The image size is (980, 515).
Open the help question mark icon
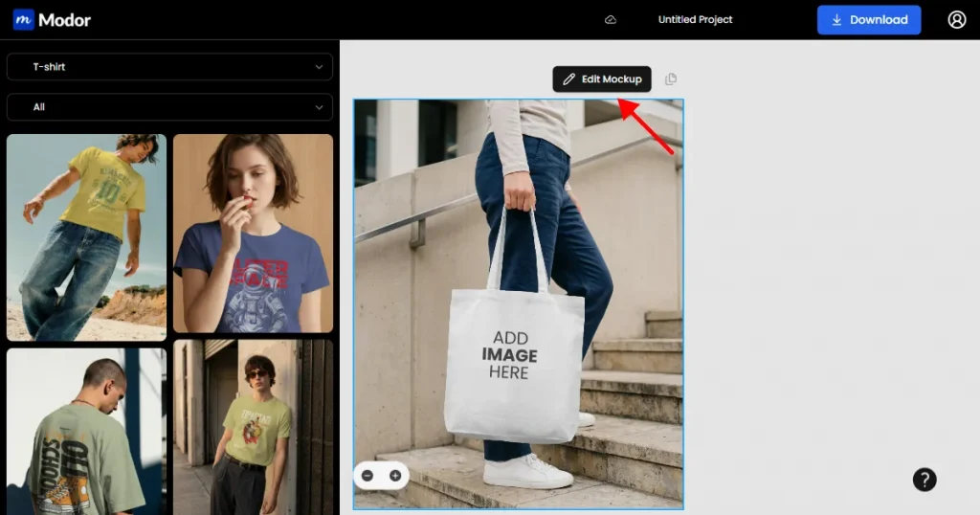[924, 480]
